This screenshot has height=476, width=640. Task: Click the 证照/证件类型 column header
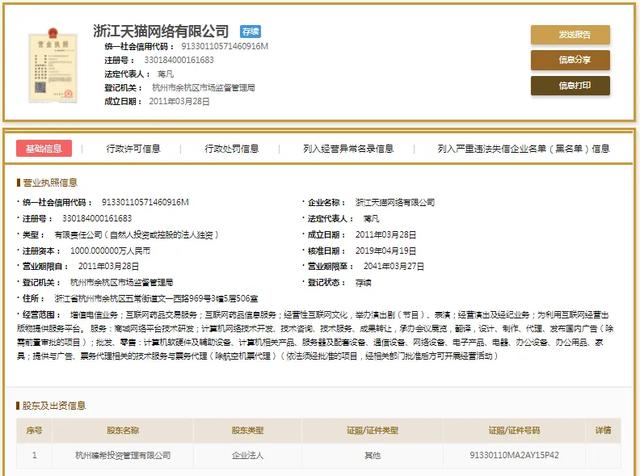[372, 430]
